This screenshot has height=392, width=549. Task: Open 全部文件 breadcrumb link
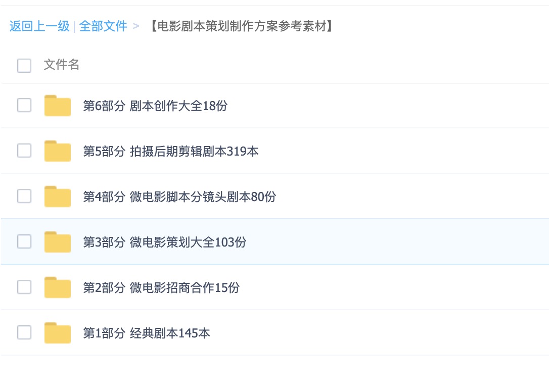pos(103,26)
